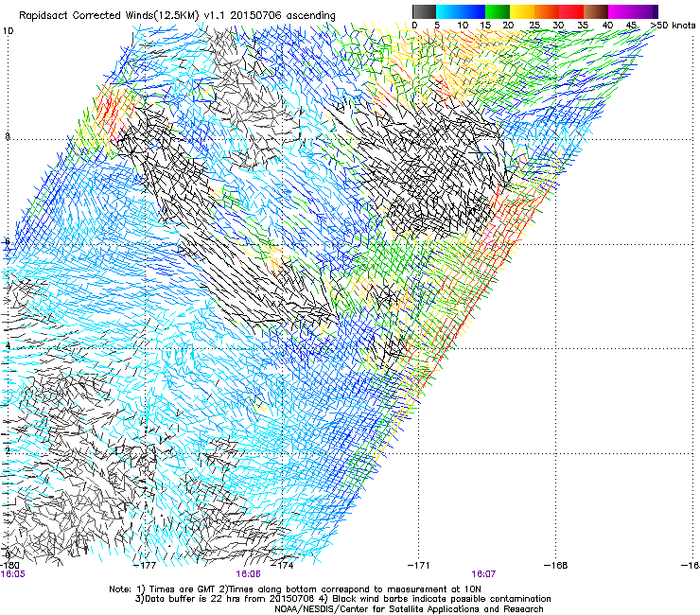
Task: Click the purple '16:07' time label
Action: coord(483,574)
